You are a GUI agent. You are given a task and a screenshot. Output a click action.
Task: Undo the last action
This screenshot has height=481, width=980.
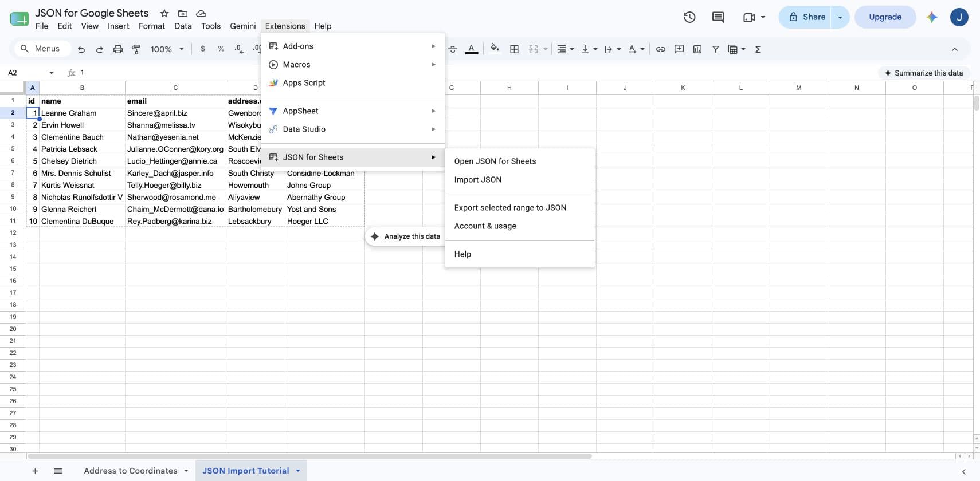pos(81,49)
